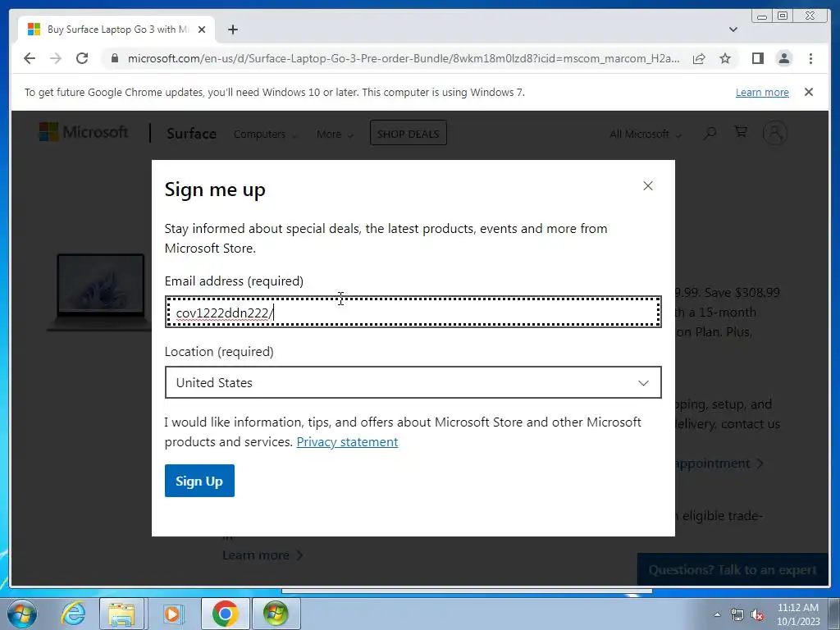Click the Microsoft logo
Image resolution: width=840 pixels, height=630 pixels.
84,132
